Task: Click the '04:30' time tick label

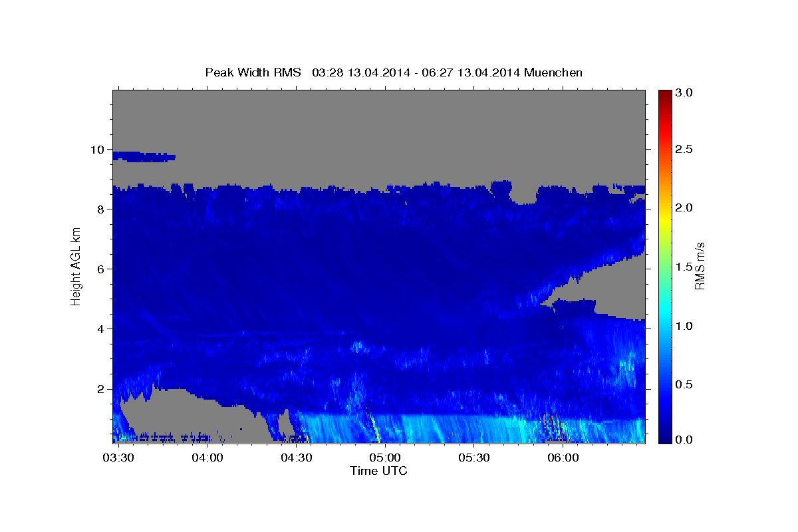Action: pyautogui.click(x=296, y=458)
